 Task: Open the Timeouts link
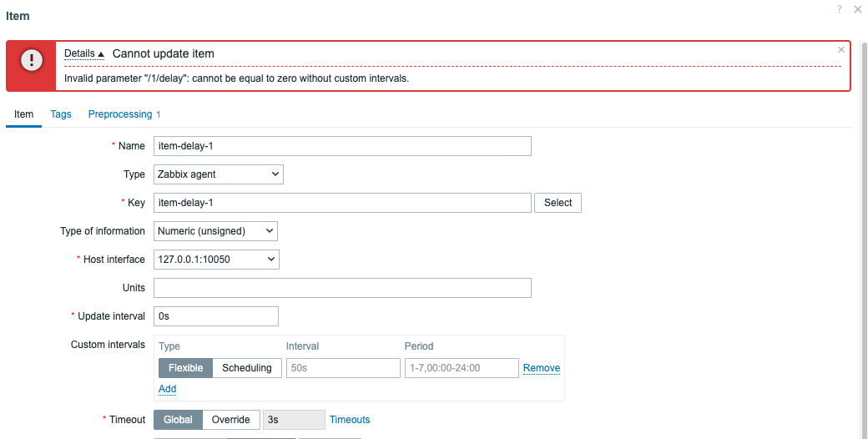pyautogui.click(x=350, y=420)
